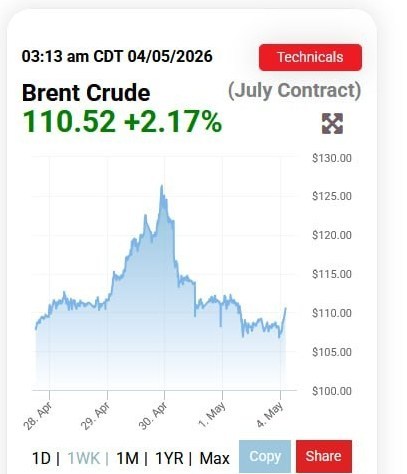Click the +2.17% change figure
The height and width of the screenshot is (474, 407).
click(x=173, y=121)
